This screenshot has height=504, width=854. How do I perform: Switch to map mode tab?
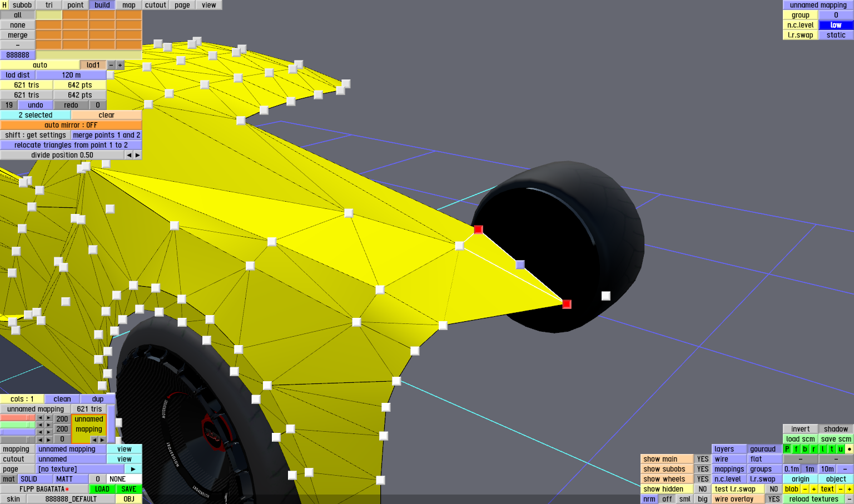[x=129, y=5]
